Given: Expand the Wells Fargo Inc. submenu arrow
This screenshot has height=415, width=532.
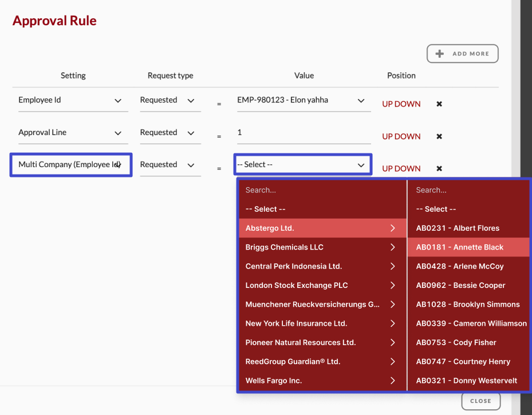Looking at the screenshot, I should pyautogui.click(x=393, y=380).
